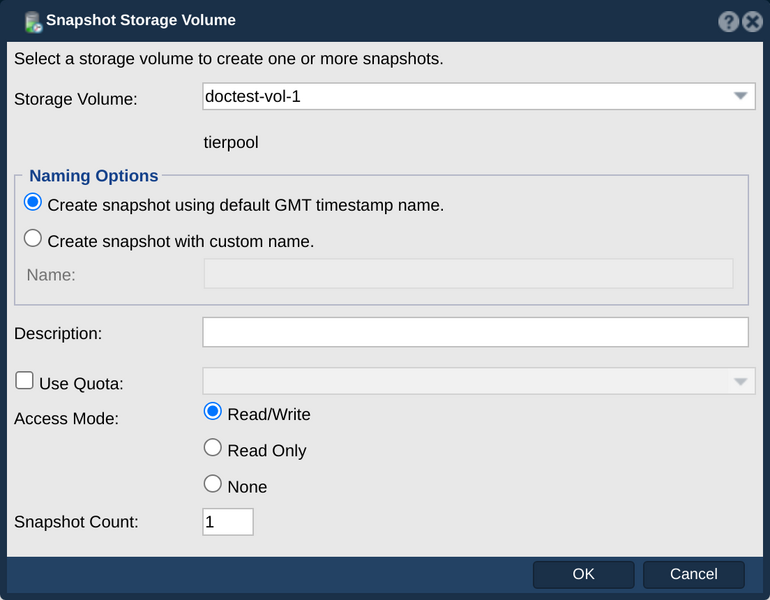This screenshot has width=770, height=600.
Task: Select default GMT timestamp name option
Action: coord(33,202)
